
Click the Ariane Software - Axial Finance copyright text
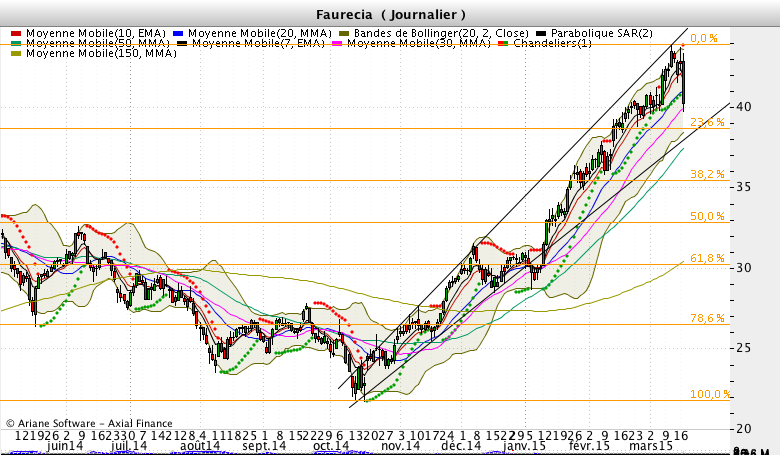click(x=89, y=424)
